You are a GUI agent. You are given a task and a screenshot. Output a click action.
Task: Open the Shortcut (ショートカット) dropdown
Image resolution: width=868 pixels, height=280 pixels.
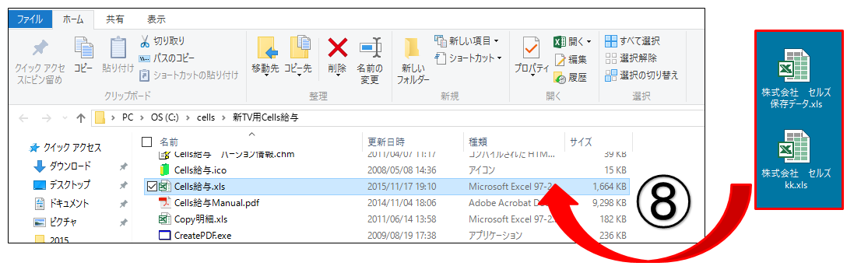click(469, 58)
